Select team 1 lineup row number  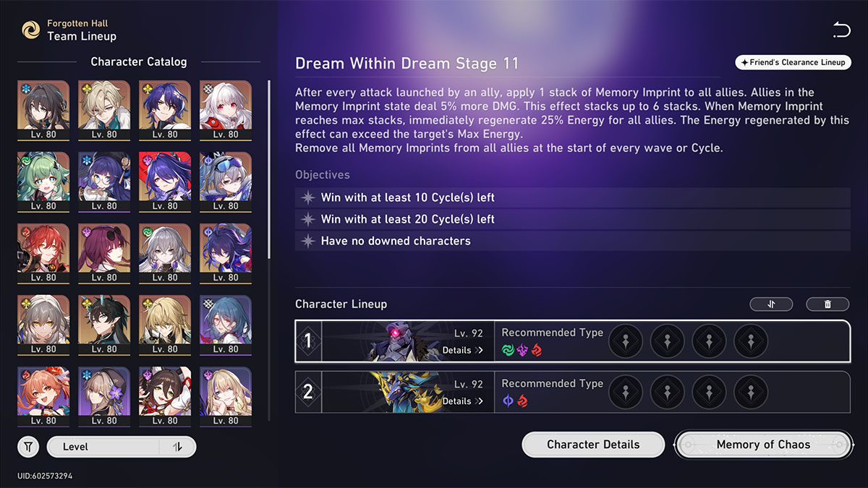click(x=308, y=341)
